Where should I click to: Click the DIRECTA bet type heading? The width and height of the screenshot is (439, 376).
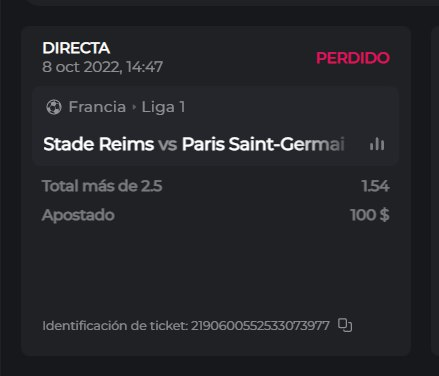(x=76, y=48)
